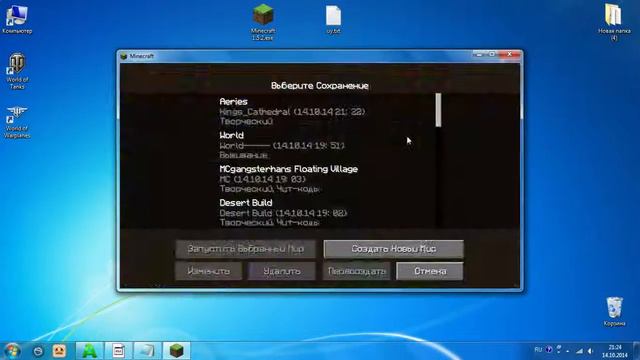Select the Minecraft 1.5.2.exe desktop icon
This screenshot has width=640, height=360.
point(262,22)
